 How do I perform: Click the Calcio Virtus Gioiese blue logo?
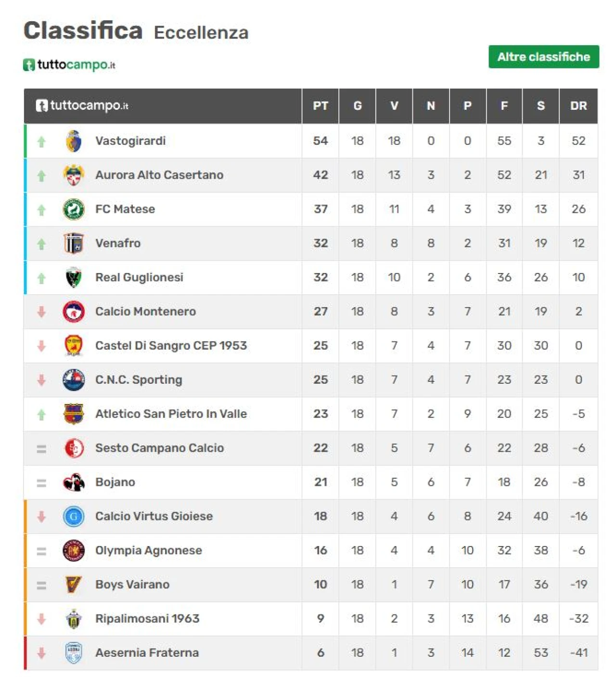(74, 516)
